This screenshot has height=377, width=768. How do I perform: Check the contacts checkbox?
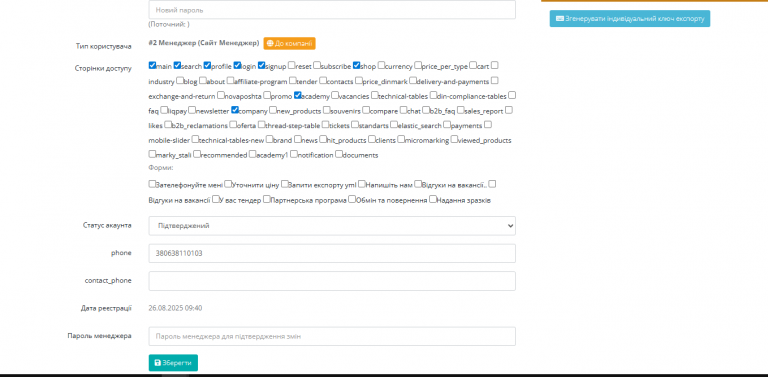[323, 80]
